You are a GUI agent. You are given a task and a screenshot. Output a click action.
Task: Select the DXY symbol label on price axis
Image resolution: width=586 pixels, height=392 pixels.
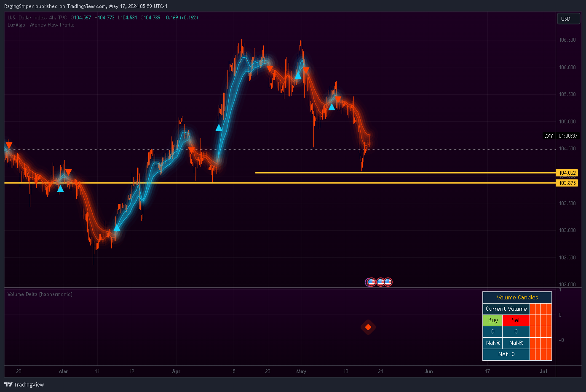point(549,136)
